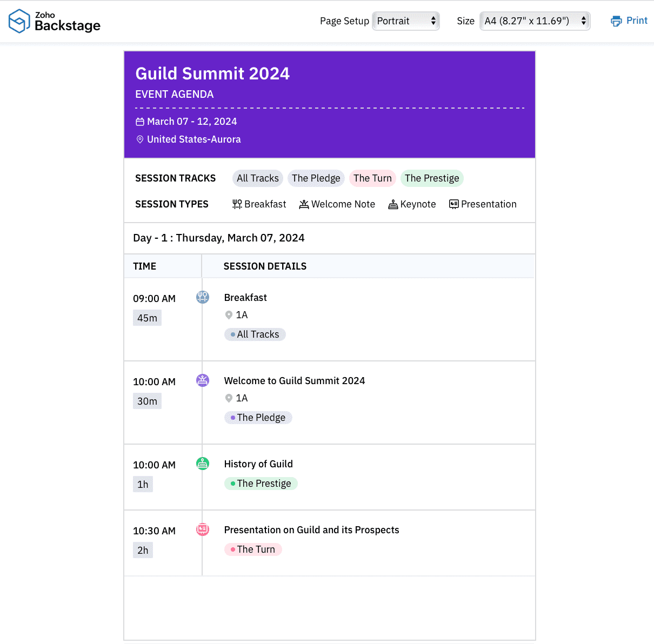Viewport: 654px width, 644px height.
Task: Click the location pin in purple header
Action: (x=140, y=139)
